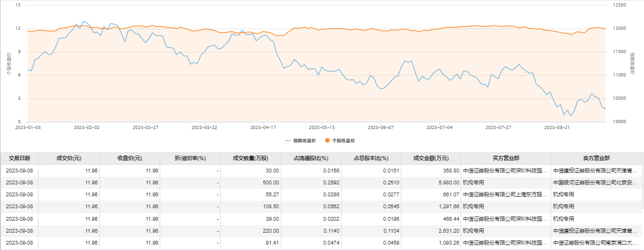
Task: Click the 成交金额(万元) column header
Action: [x=431, y=158]
